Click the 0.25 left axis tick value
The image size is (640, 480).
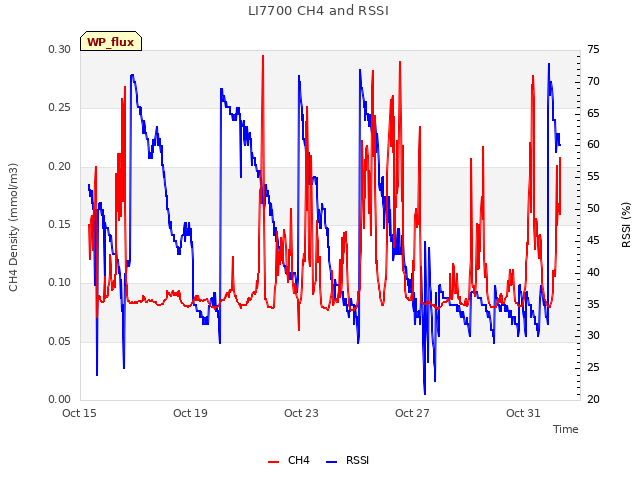(60, 108)
